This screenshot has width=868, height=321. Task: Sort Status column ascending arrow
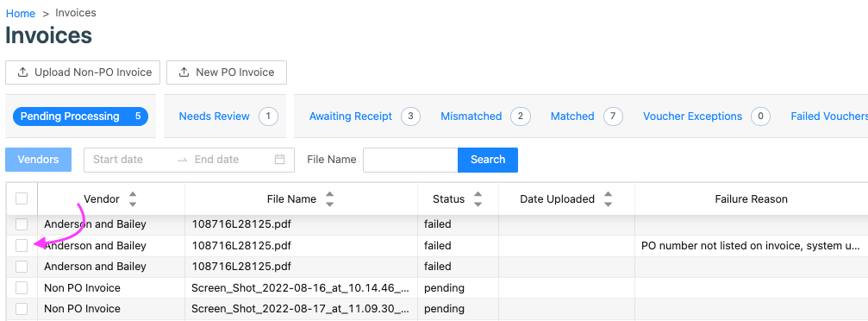click(478, 195)
